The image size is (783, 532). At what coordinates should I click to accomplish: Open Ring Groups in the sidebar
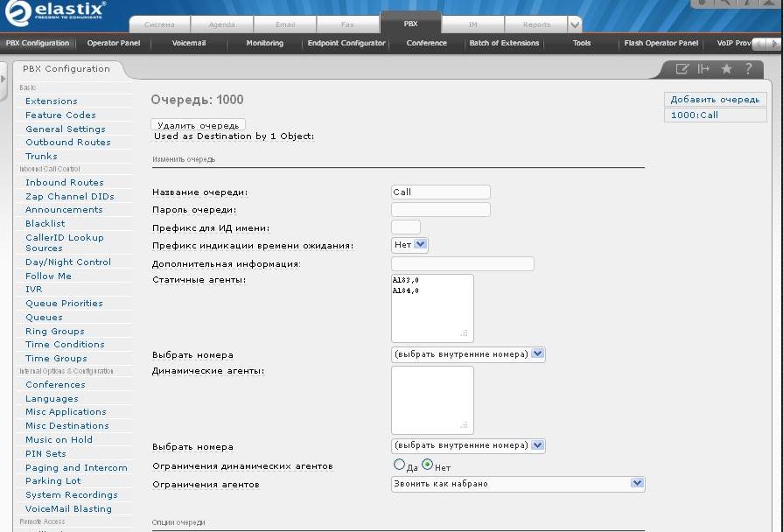click(x=55, y=332)
